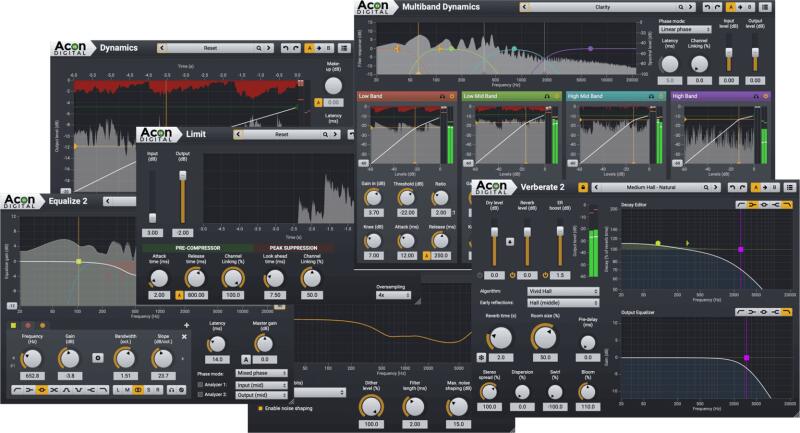Click undo in Multiband Dynamics header
800x433 pixels.
click(x=707, y=7)
